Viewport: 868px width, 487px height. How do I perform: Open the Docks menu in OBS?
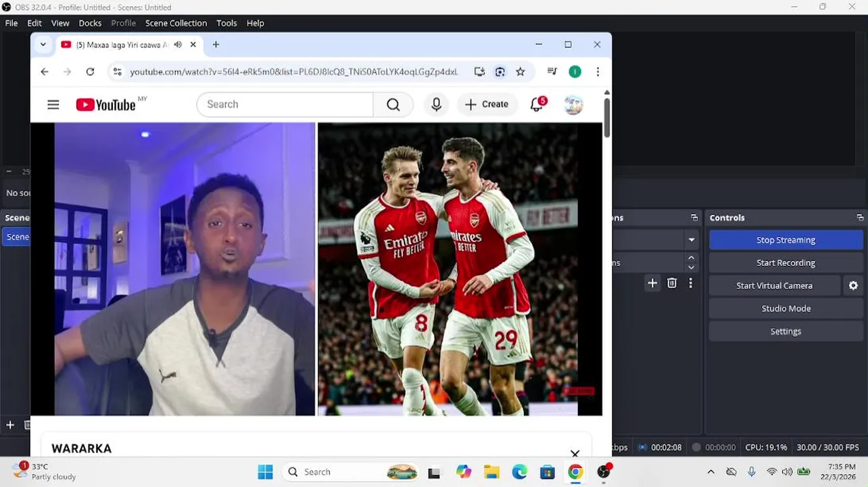click(x=90, y=23)
